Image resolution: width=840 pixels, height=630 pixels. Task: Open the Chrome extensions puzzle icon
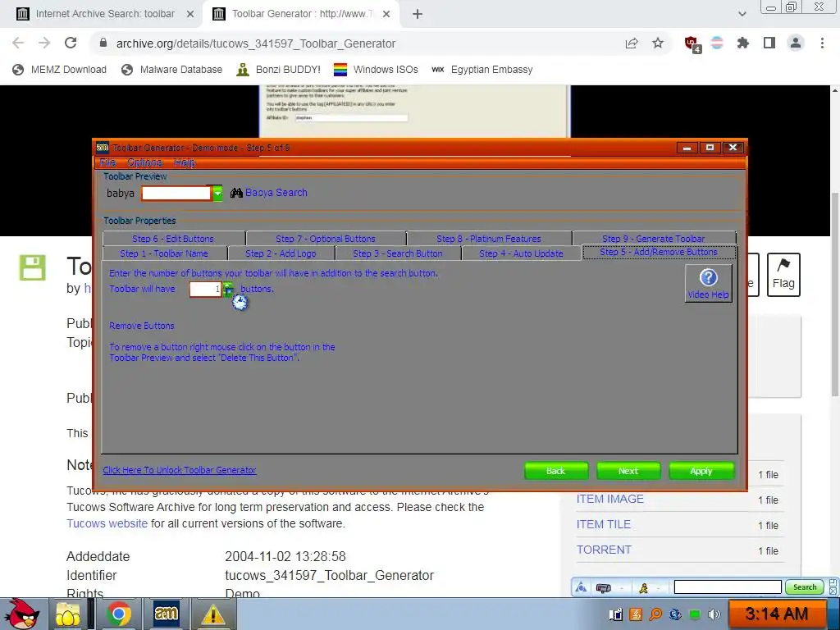(x=743, y=43)
